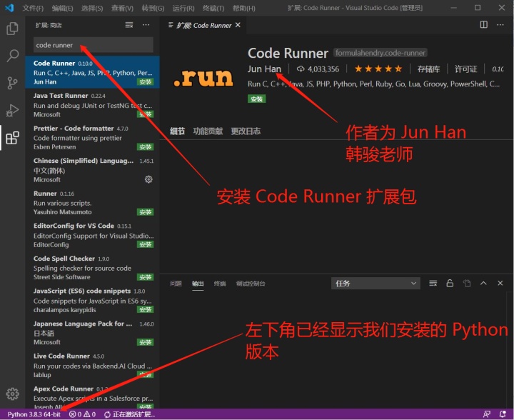Click the download count 4,033,356
This screenshot has width=514, height=420.
pos(318,69)
